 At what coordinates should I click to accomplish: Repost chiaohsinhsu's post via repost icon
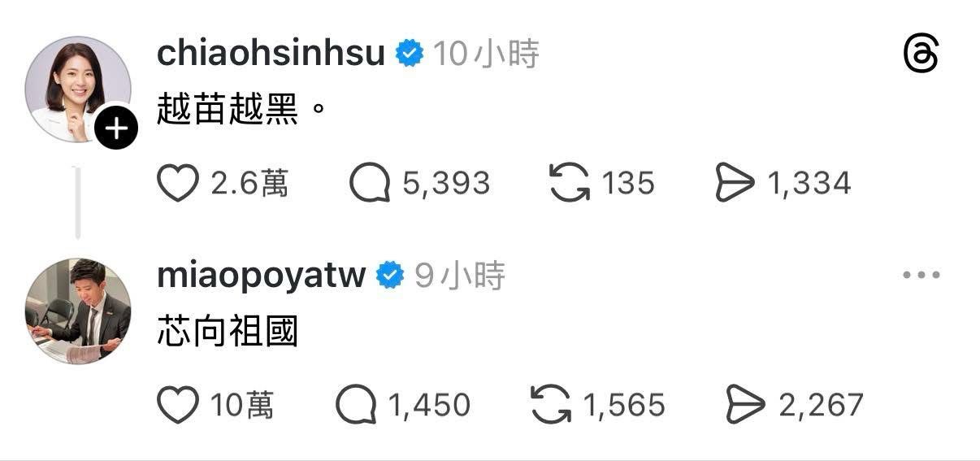[570, 182]
